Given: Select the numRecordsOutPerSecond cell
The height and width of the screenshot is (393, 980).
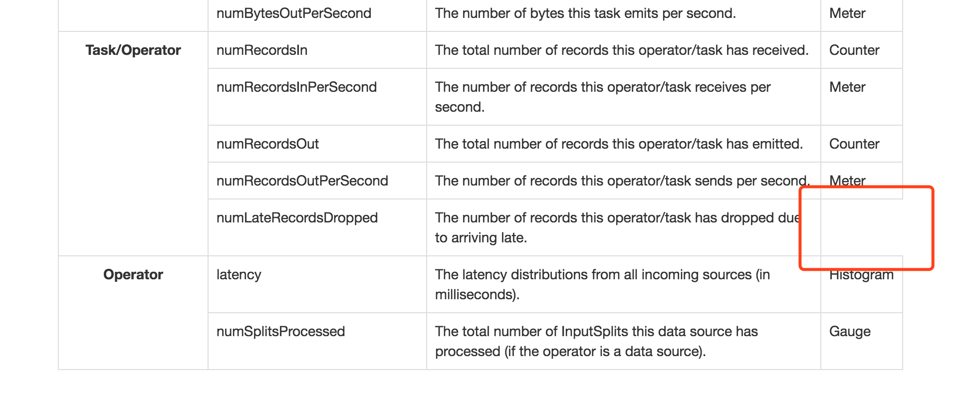Looking at the screenshot, I should [x=317, y=181].
